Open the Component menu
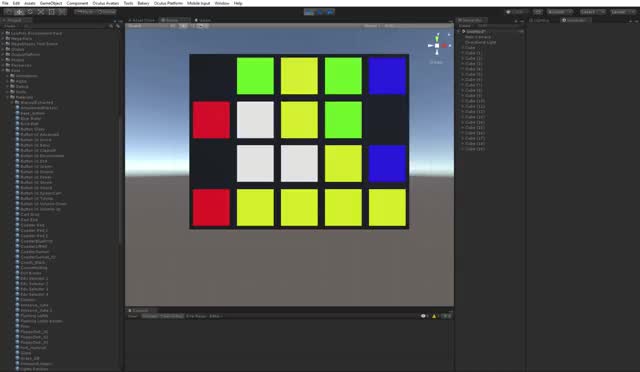Screen dimensions: 640x372 77,3
